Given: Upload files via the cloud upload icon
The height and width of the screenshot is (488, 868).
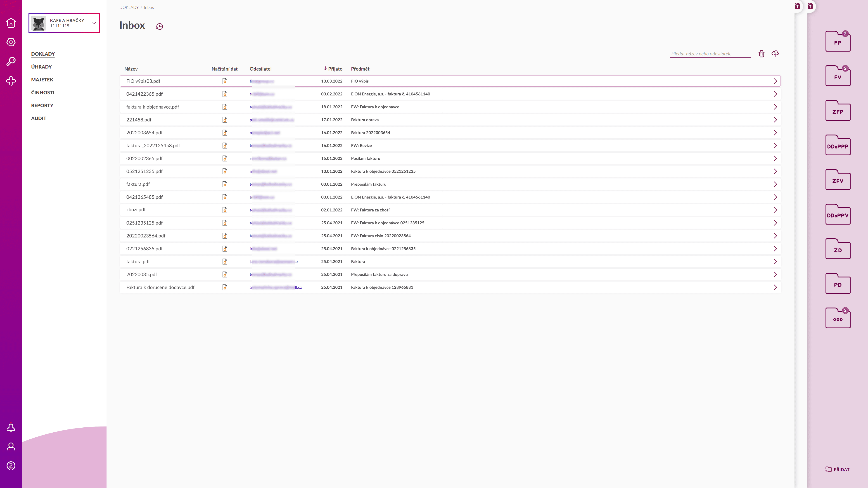Looking at the screenshot, I should (775, 54).
